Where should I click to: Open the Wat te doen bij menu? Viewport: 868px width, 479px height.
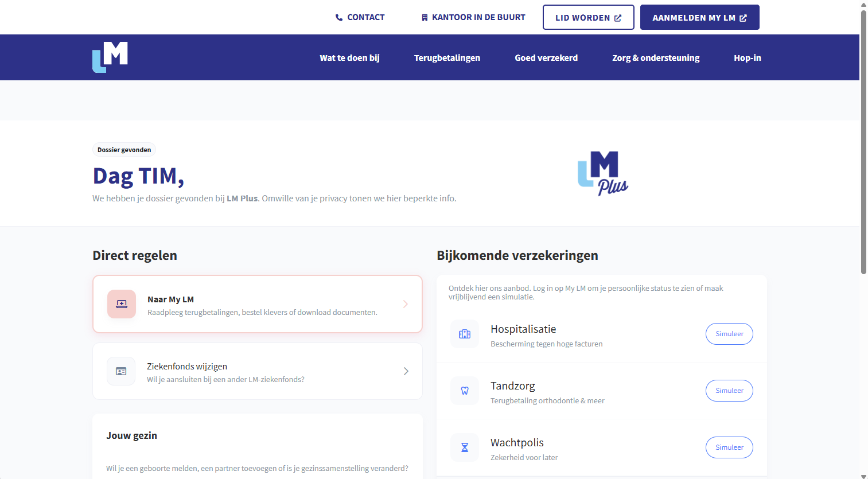(349, 57)
